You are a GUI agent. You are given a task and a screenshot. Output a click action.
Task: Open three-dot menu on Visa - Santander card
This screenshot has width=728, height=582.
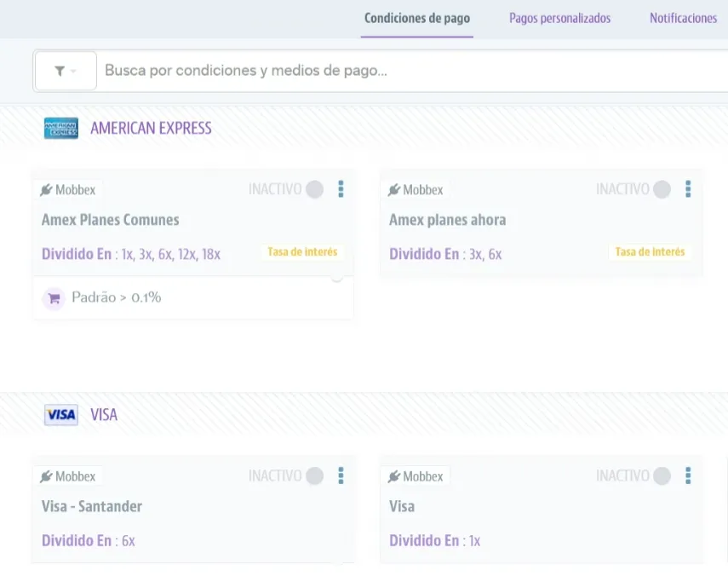click(x=341, y=475)
